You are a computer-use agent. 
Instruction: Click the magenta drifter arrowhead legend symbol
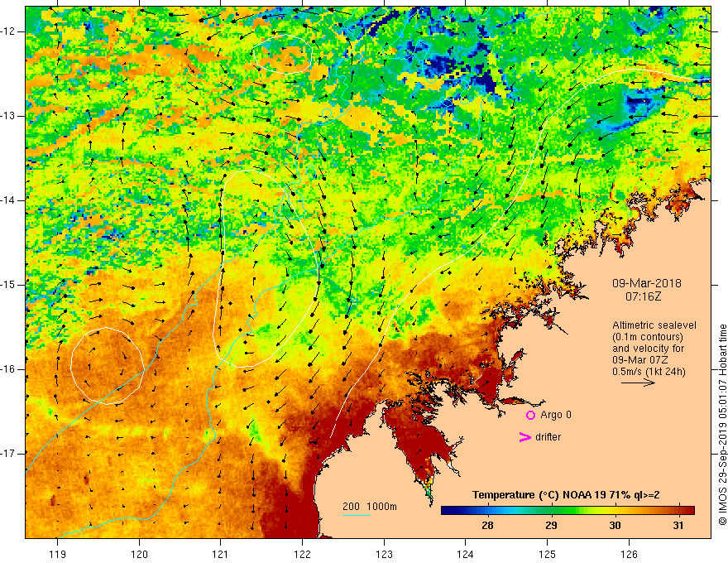pyautogui.click(x=524, y=437)
